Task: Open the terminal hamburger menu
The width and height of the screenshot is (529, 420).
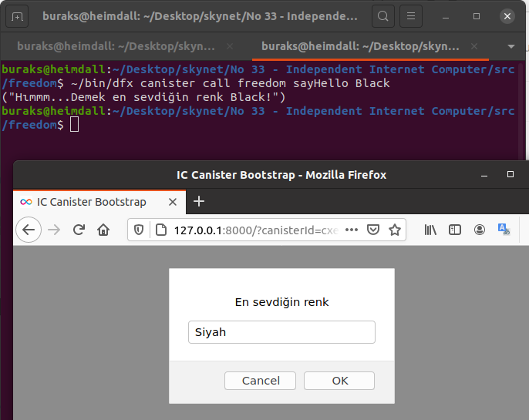Action: 410,16
